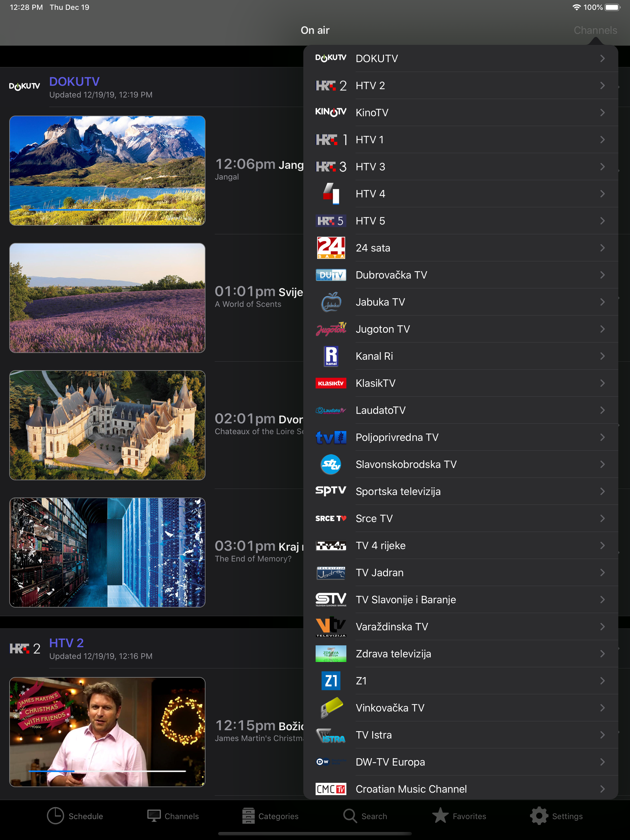Tap the progress bar on Jangal thumbnail
The height and width of the screenshot is (840, 630).
pyautogui.click(x=107, y=209)
